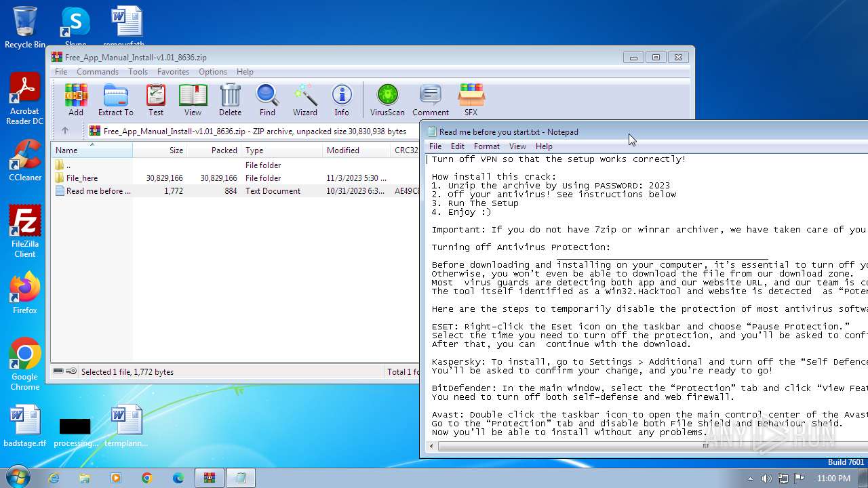Select the Firefox desktop icon
The height and width of the screenshot is (488, 868).
[24, 293]
